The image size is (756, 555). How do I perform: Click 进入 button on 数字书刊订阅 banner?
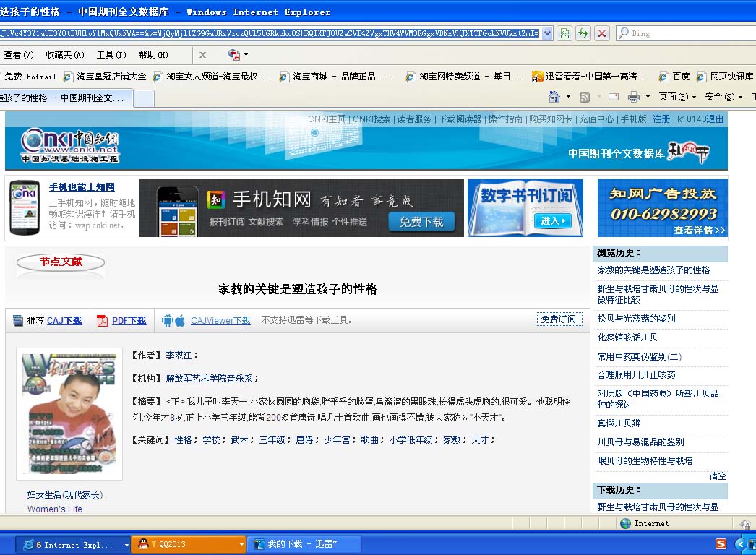(x=552, y=221)
